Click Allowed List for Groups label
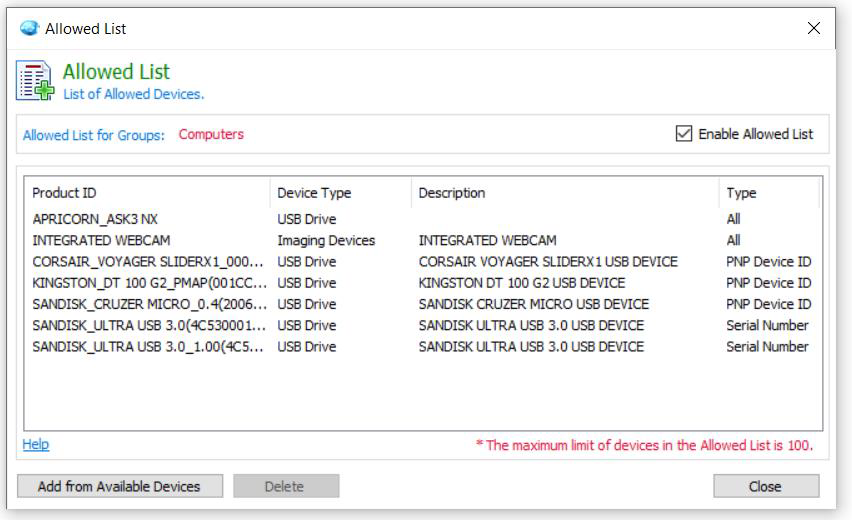The height and width of the screenshot is (520, 852). (x=93, y=135)
